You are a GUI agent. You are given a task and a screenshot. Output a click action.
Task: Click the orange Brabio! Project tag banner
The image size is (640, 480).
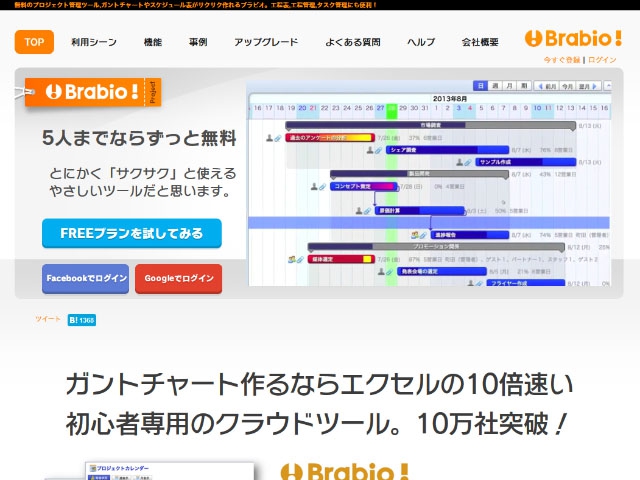pyautogui.click(x=93, y=92)
